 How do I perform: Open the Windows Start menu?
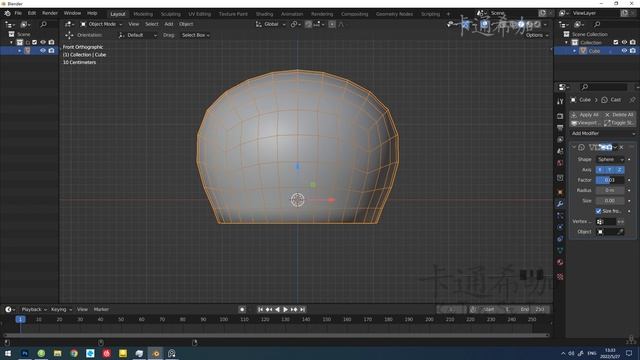point(8,353)
